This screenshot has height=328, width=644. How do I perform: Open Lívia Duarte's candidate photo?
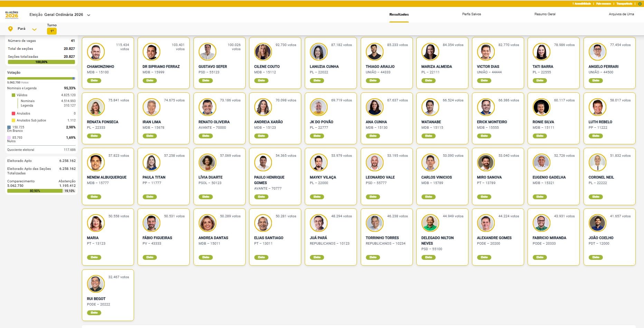207,163
